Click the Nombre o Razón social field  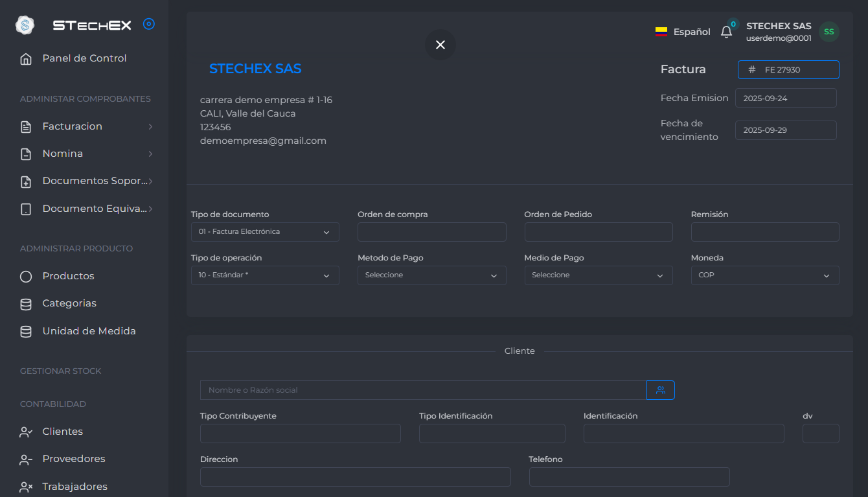423,390
